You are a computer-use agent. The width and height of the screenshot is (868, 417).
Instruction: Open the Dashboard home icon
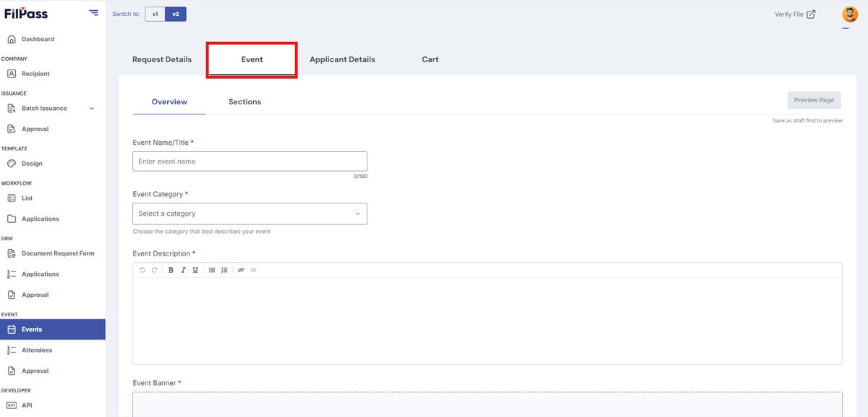[x=12, y=39]
